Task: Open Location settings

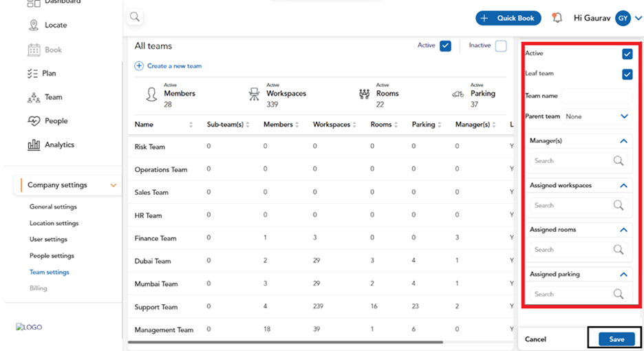Action: pyautogui.click(x=54, y=223)
